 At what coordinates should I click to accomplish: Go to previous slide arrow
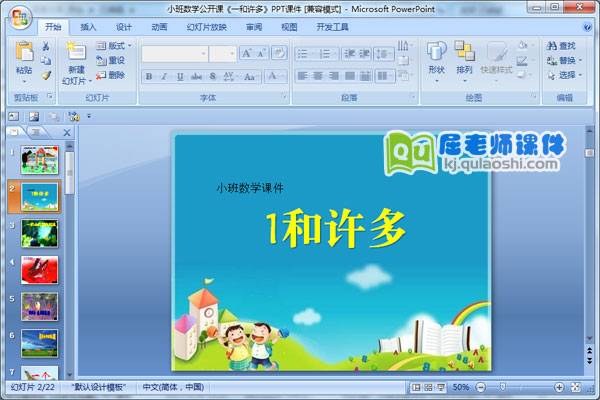(590, 351)
